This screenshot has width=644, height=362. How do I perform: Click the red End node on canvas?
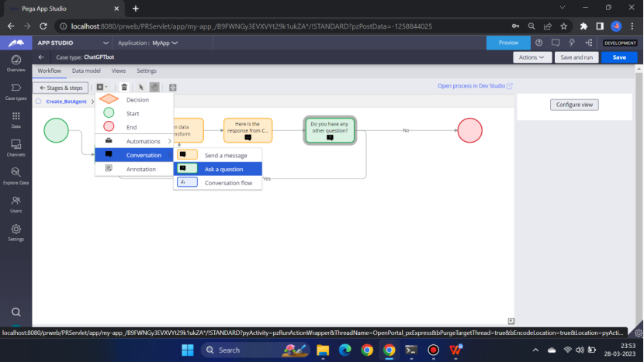(470, 130)
